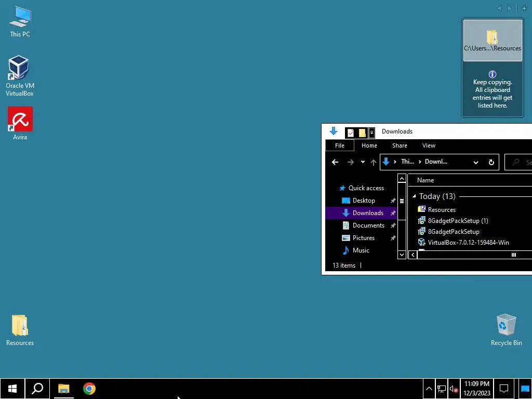Switch to the Home ribbon tab
The image size is (532, 399).
[369, 145]
